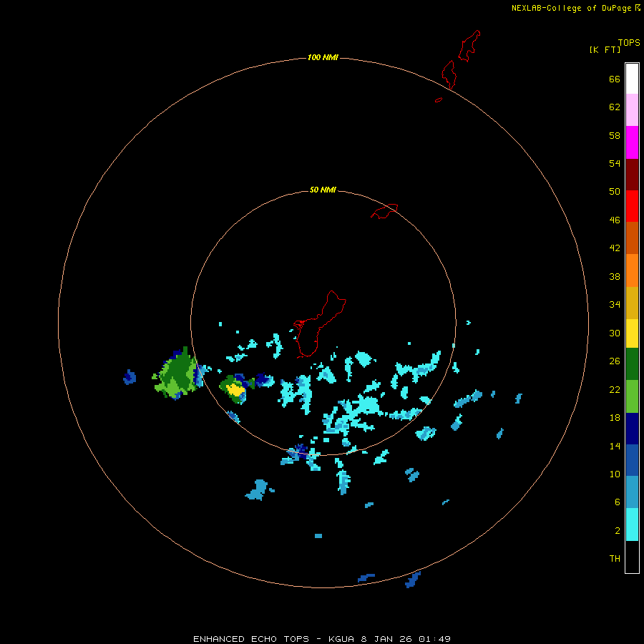Click the black TH threshold swatch
Image resolution: width=644 pixels, height=644 pixels.
click(632, 557)
